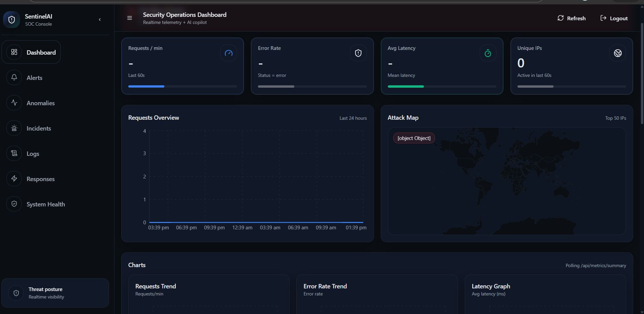Open the Incidents siren icon

[x=14, y=128]
